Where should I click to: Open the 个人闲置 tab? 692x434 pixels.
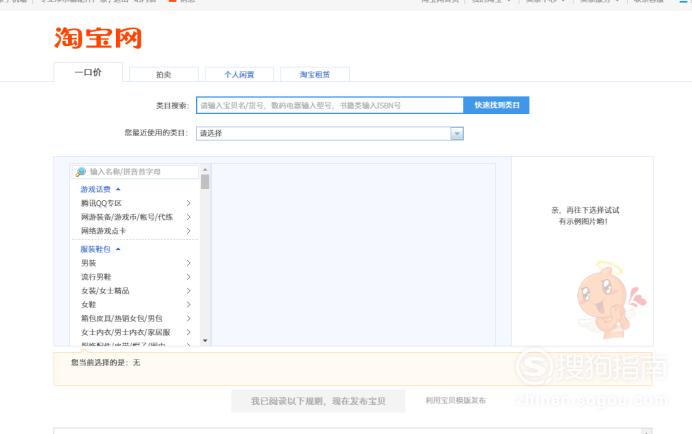[x=239, y=75]
